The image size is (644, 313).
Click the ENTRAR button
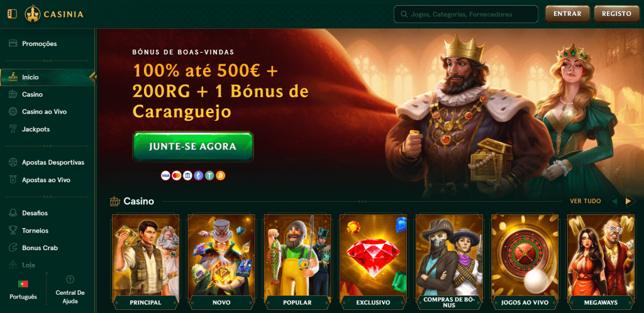point(567,14)
